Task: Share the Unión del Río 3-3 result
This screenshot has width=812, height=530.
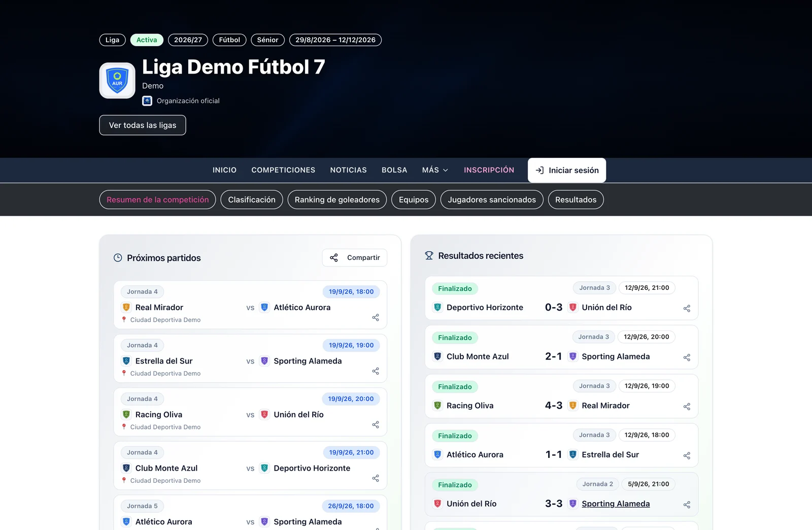Action: coord(687,505)
